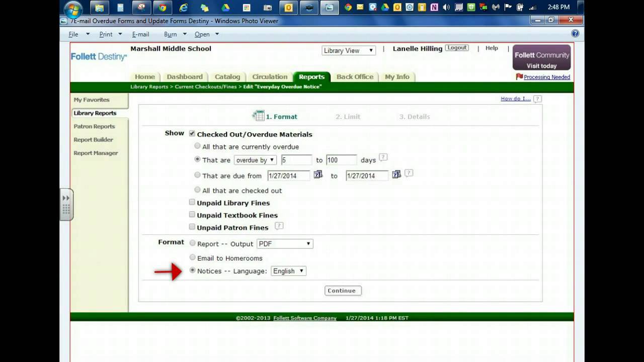Click the Logout button
The width and height of the screenshot is (644, 362).
[457, 48]
